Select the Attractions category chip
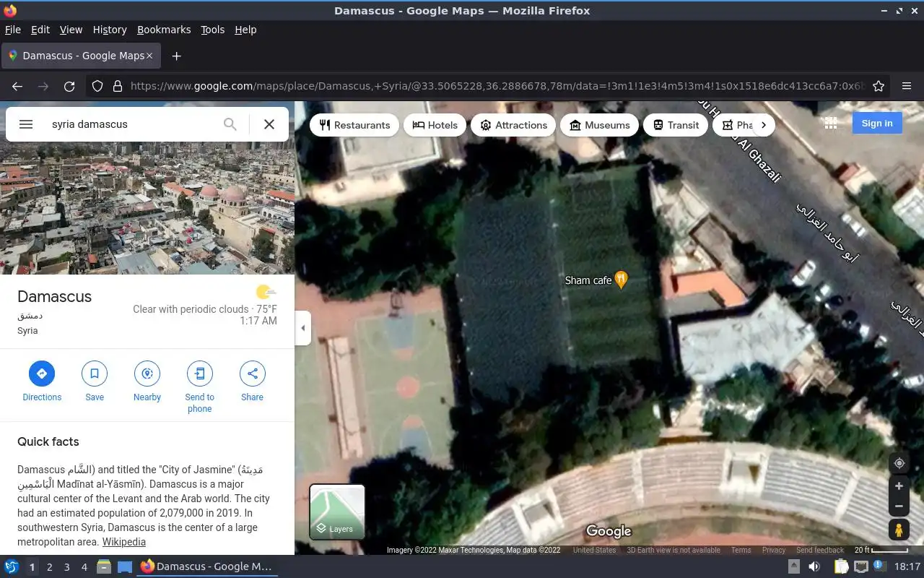Viewport: 924px width, 578px height. [x=513, y=125]
